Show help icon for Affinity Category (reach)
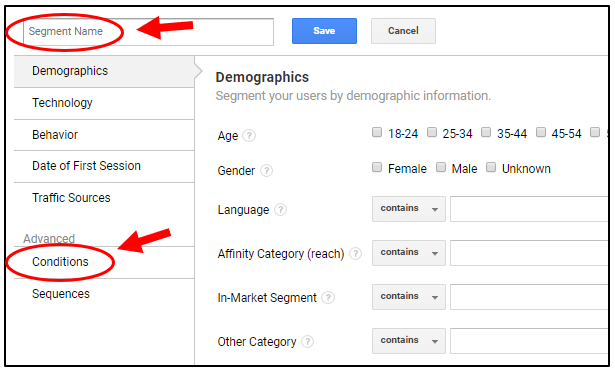The width and height of the screenshot is (615, 371). point(355,254)
